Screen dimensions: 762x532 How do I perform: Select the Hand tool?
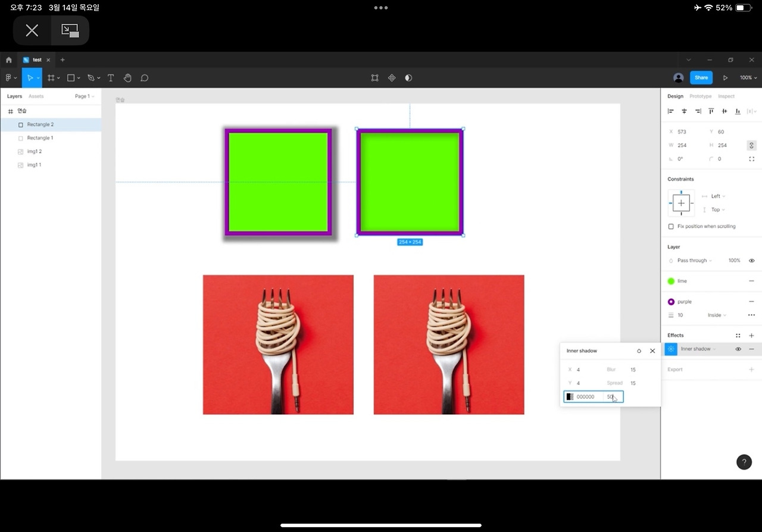click(127, 78)
